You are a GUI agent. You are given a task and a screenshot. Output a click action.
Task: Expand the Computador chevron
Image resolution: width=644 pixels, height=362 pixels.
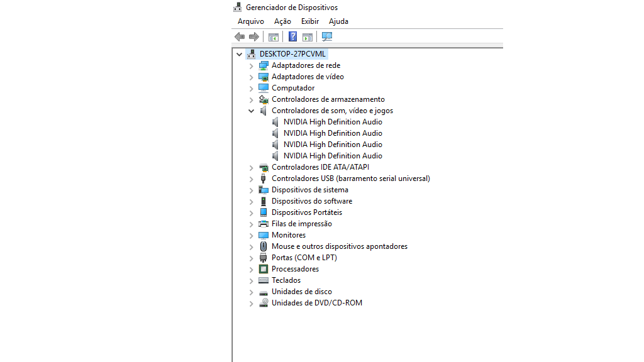coord(251,88)
